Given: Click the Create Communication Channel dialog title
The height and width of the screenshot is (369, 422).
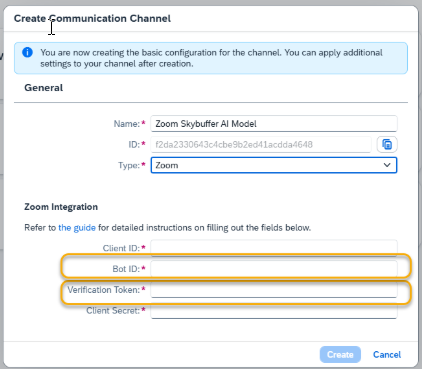Looking at the screenshot, I should pos(92,18).
